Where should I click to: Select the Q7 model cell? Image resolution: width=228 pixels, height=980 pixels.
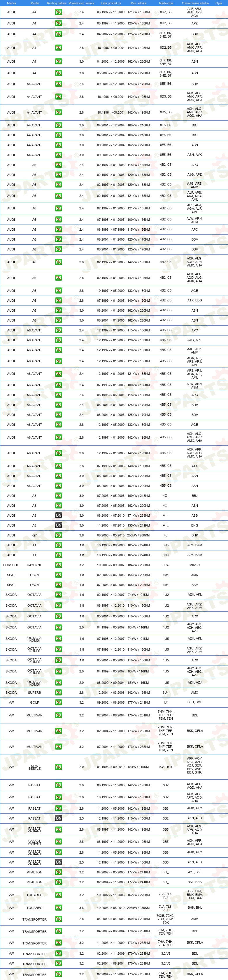34,535
